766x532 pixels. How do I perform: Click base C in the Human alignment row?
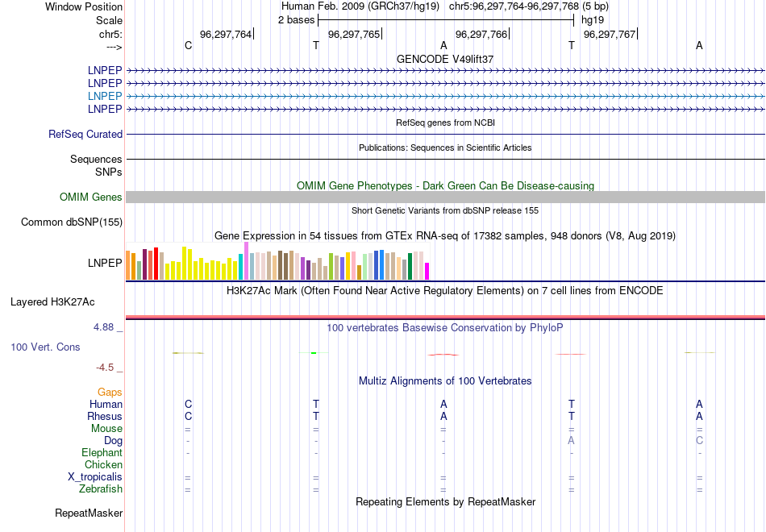(188, 404)
